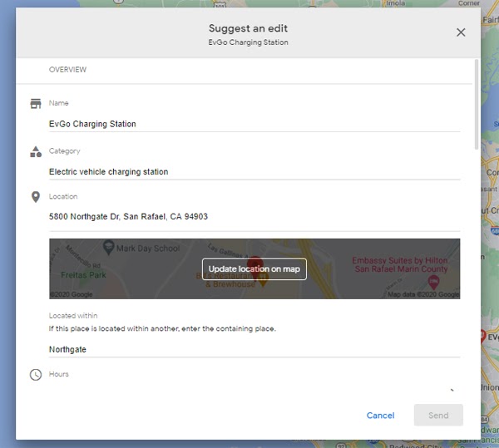Screen dimensions: 499x448
Task: Click the Mark Day School map pin
Action: [x=108, y=248]
